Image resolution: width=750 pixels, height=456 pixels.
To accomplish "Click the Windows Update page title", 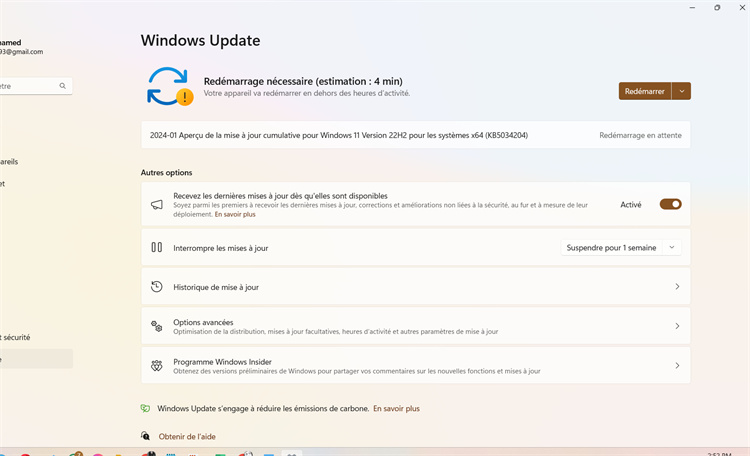I will [x=200, y=41].
